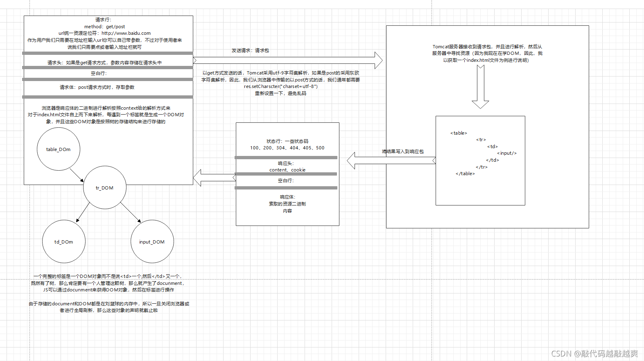This screenshot has height=361, width=644.
Task: Click the '将结果写入到响应包' label
Action: 403,151
